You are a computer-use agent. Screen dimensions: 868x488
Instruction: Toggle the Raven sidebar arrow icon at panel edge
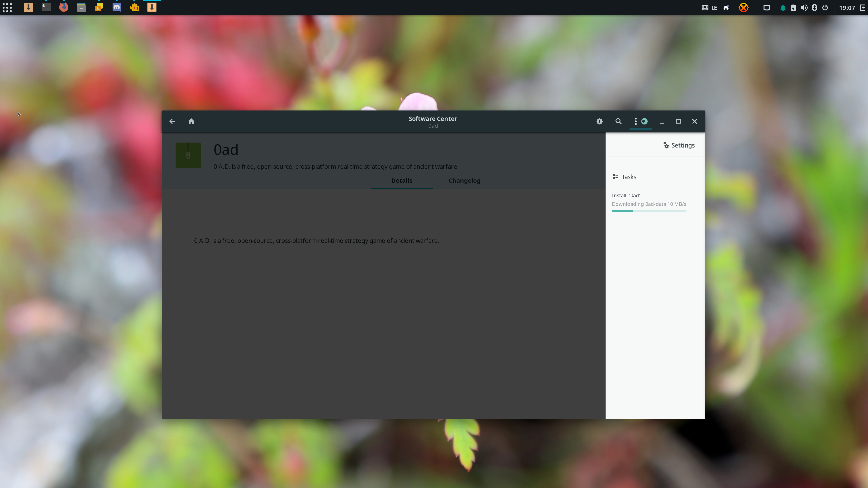pyautogui.click(x=863, y=7)
